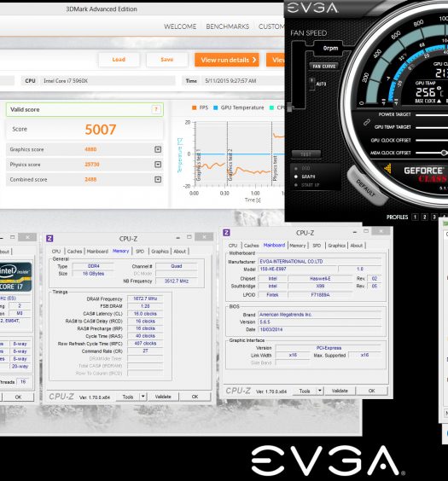448x481 pixels.
Task: Expand the Physics score details
Action: 158,165
